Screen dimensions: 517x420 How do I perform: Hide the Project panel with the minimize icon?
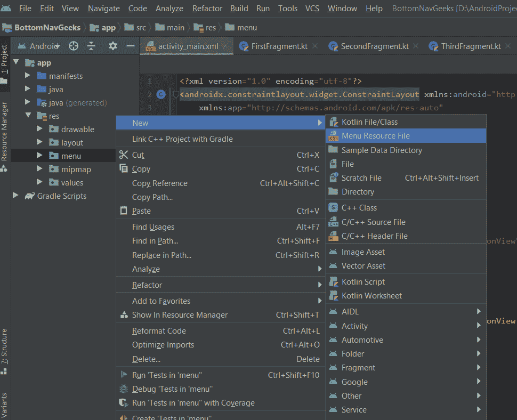(130, 46)
